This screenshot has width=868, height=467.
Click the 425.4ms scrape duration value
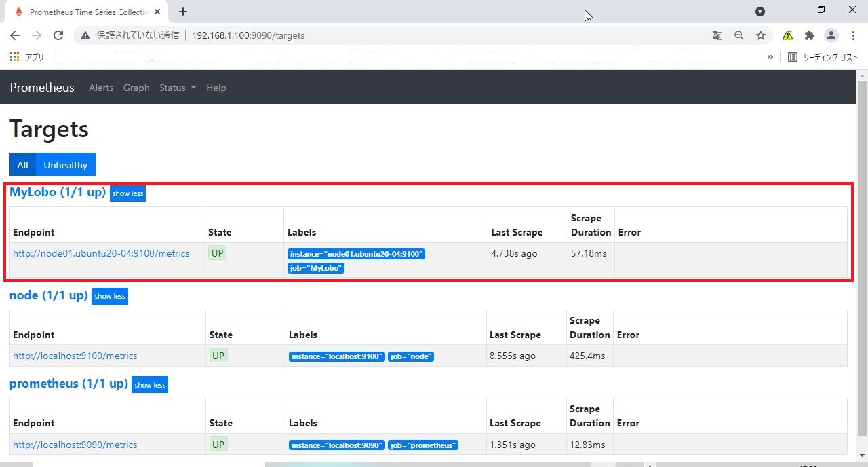click(x=587, y=356)
